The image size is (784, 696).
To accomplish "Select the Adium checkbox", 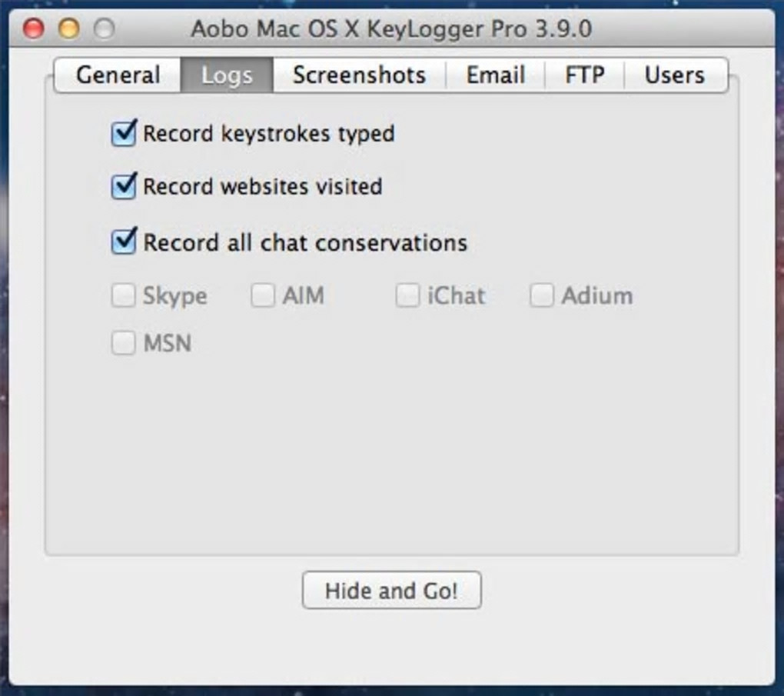I will [541, 296].
